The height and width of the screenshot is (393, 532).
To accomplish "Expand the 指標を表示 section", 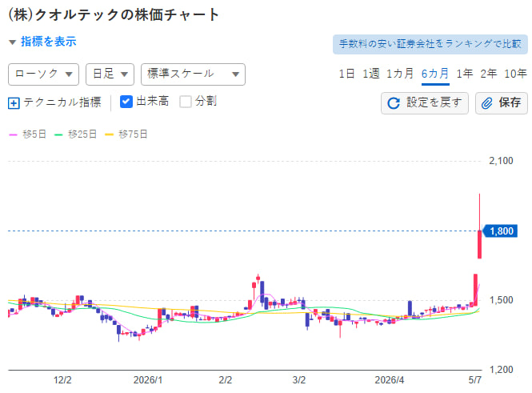I will click(x=42, y=42).
